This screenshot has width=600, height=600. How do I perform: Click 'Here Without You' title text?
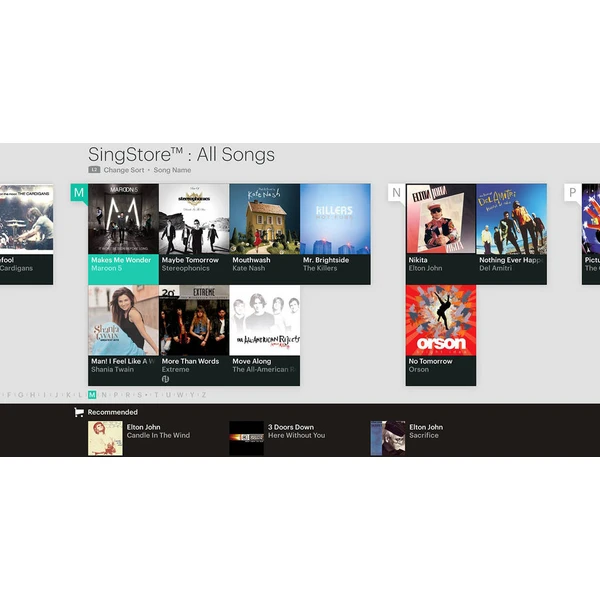(x=297, y=435)
